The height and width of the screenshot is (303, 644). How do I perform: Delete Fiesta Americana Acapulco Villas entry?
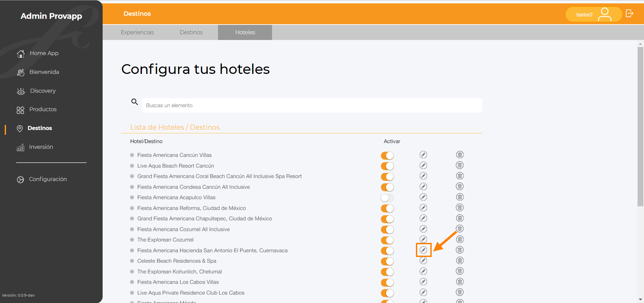coord(460,197)
